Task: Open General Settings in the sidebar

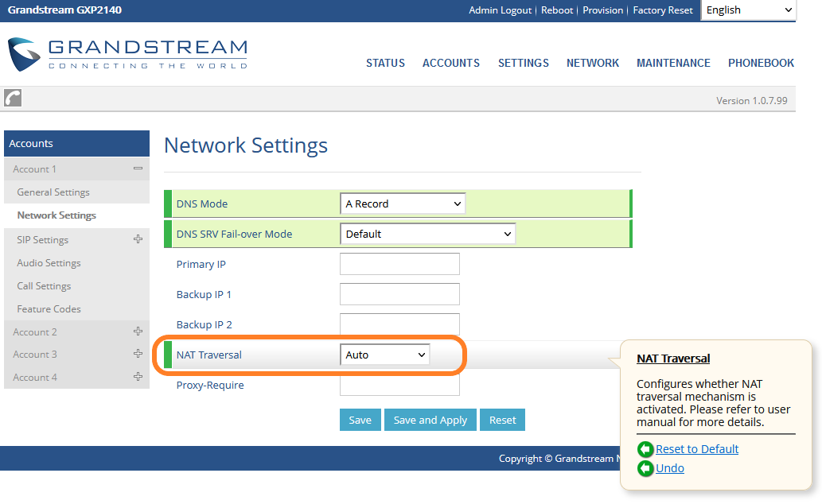Action: [53, 192]
